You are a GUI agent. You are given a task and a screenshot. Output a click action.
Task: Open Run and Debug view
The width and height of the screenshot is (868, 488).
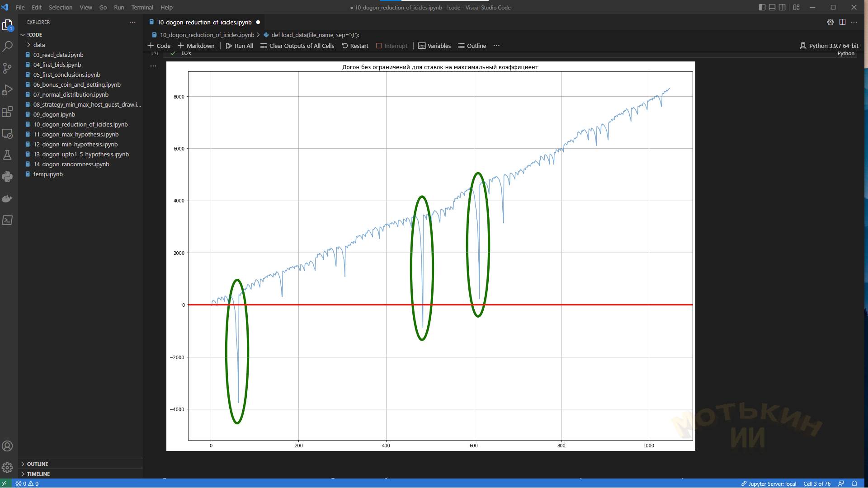(x=8, y=90)
